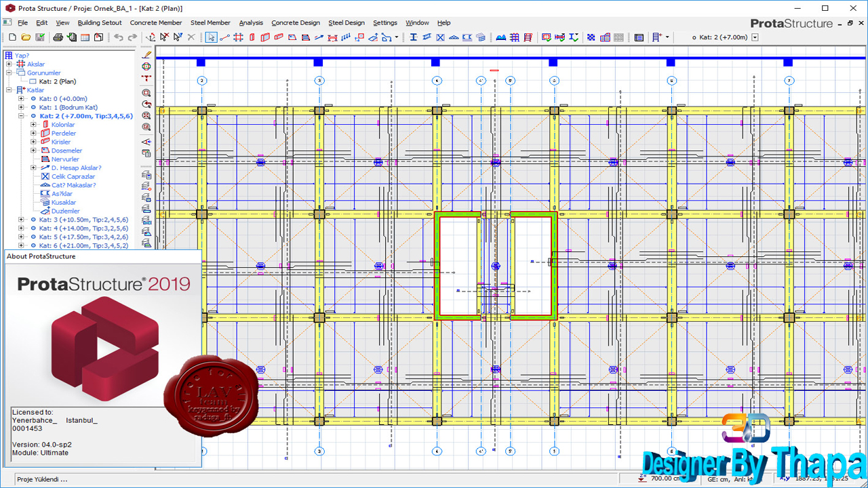The image size is (868, 488).
Task: Click the previous zoom icon
Action: pyautogui.click(x=147, y=104)
